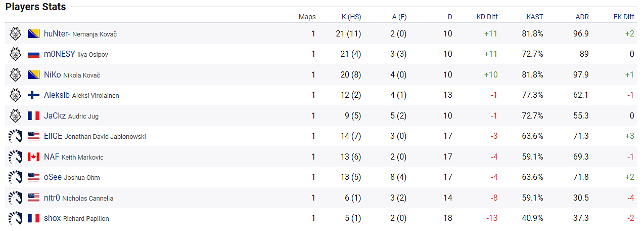The width and height of the screenshot is (644, 231).
Task: Click the G2 team logo beside huNter-
Action: click(15, 34)
